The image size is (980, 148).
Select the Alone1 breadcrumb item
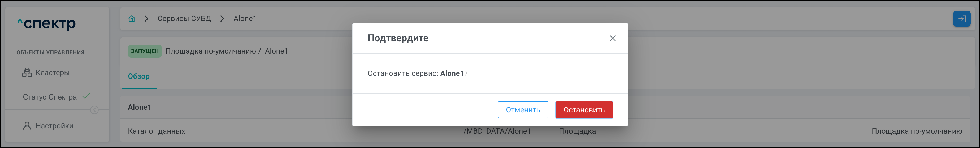(x=245, y=19)
